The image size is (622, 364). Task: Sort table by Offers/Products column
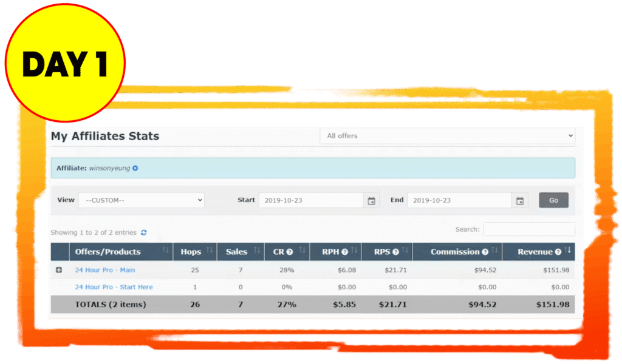click(x=108, y=252)
